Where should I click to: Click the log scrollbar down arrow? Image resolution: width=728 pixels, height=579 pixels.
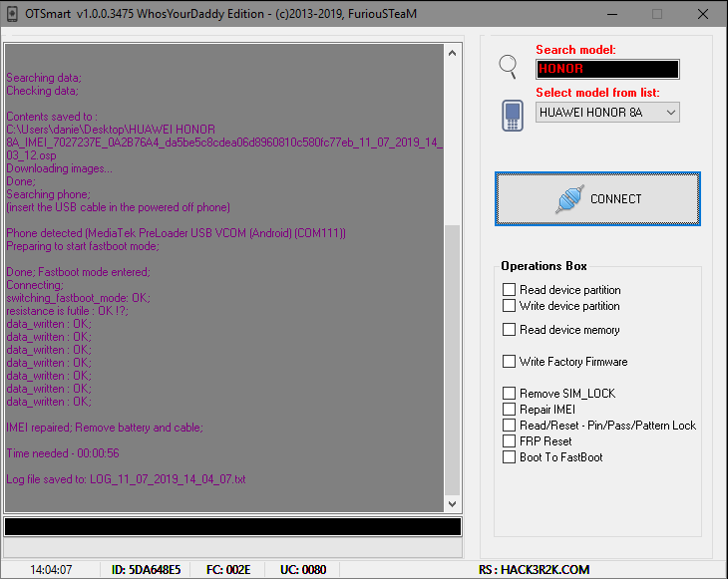click(x=452, y=504)
